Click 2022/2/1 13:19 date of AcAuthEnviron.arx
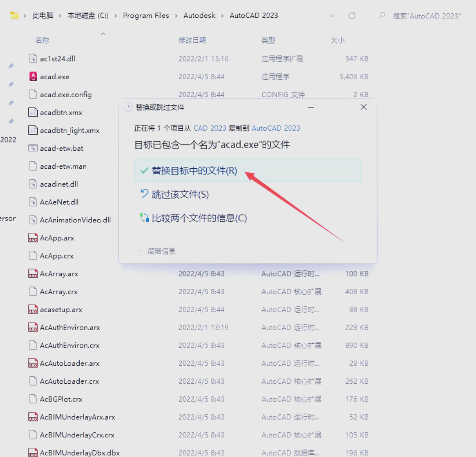Screen dimensions: 476x457 (x=203, y=327)
